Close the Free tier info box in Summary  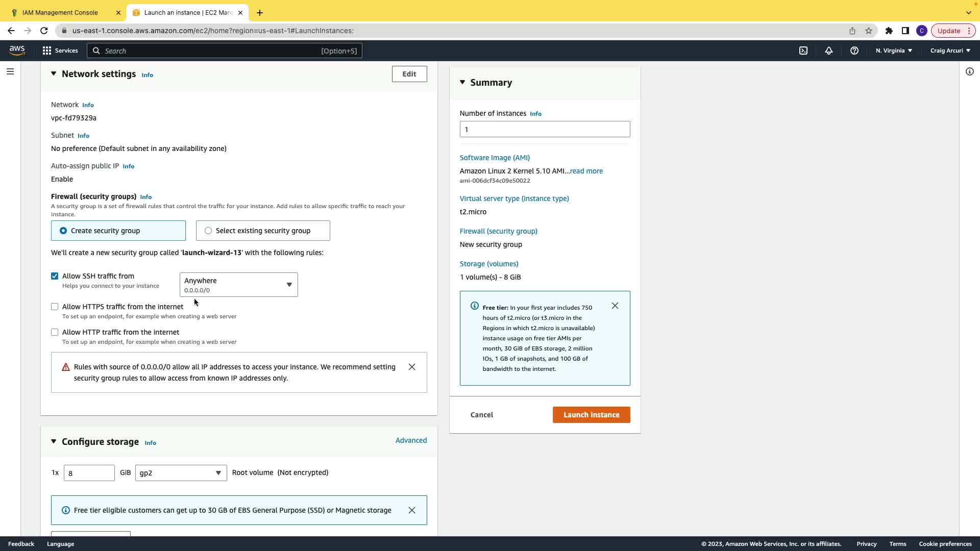click(x=615, y=306)
